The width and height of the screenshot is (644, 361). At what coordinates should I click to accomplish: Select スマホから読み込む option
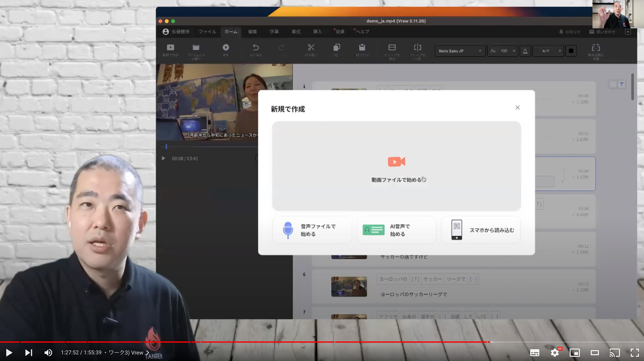tap(481, 230)
